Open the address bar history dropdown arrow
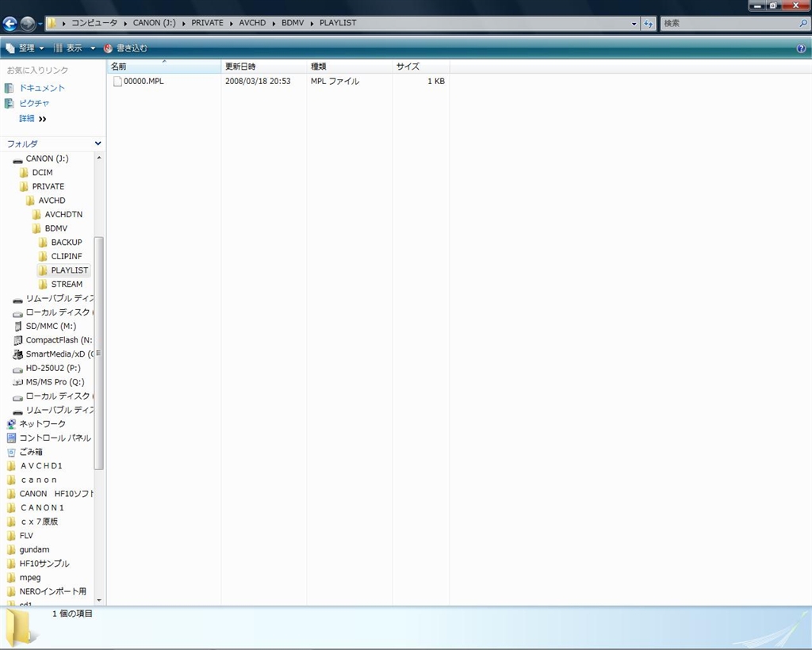The width and height of the screenshot is (812, 650). [634, 23]
